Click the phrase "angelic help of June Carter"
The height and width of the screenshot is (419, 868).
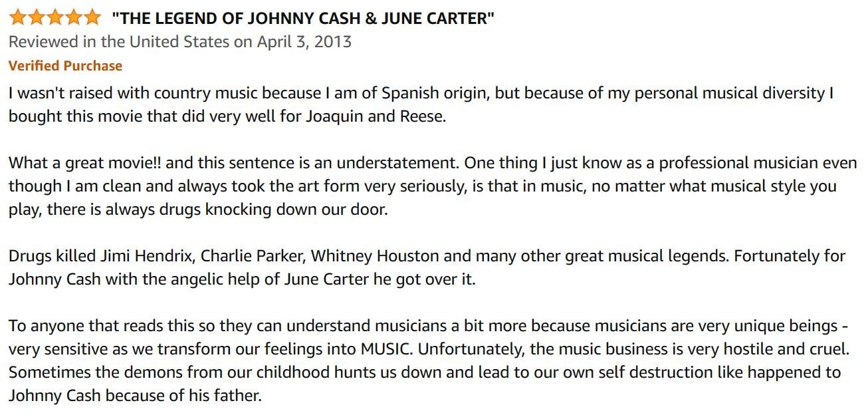[x=263, y=279]
